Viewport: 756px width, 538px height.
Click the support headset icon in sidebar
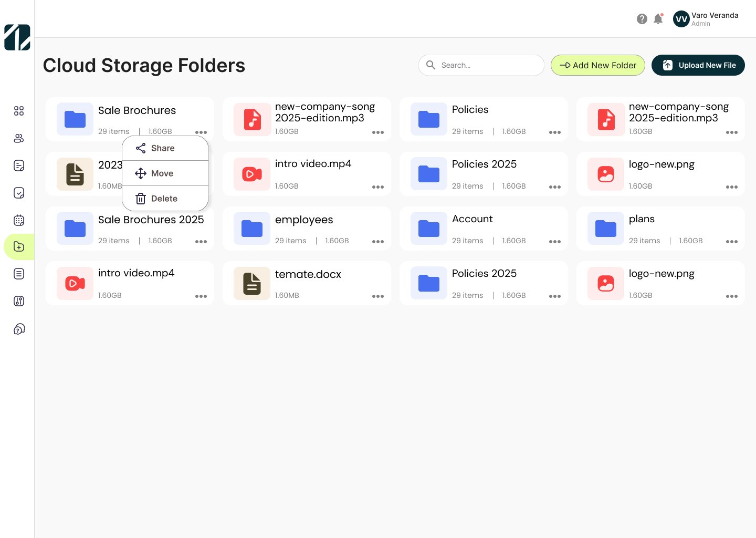(19, 329)
